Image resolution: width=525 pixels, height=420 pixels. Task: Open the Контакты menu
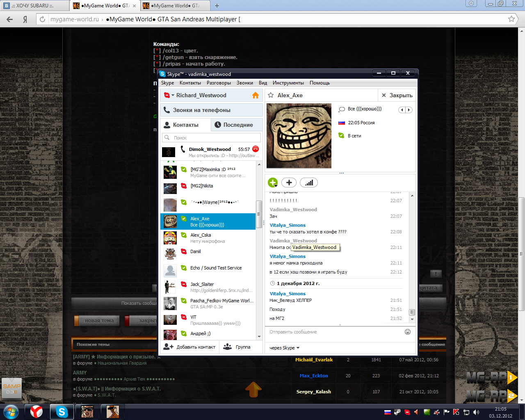coord(190,83)
